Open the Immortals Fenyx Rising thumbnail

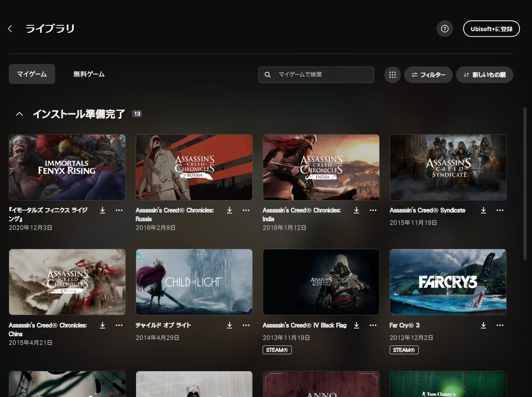(x=67, y=167)
